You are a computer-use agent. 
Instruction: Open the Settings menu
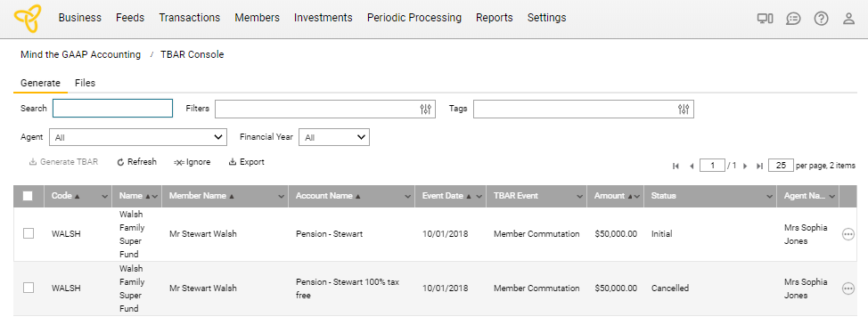546,18
